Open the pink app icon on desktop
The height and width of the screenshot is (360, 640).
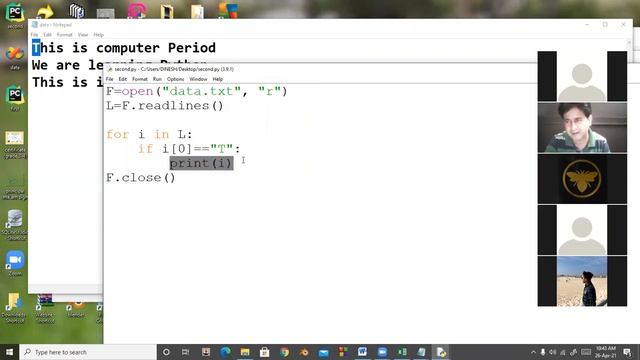coord(137,11)
